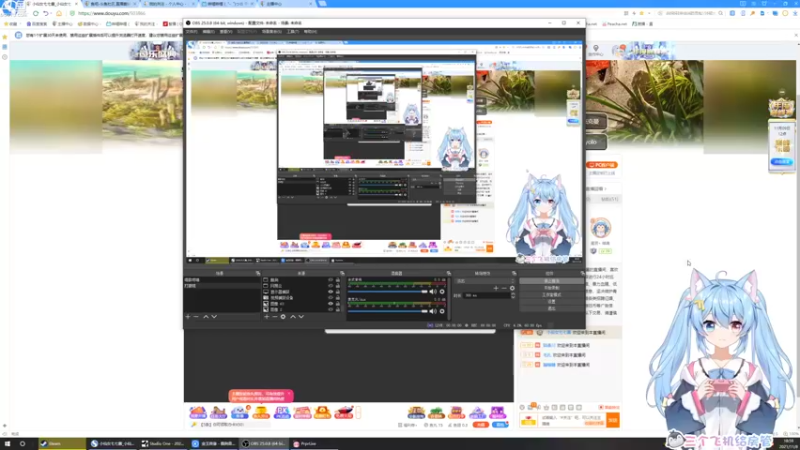The height and width of the screenshot is (450, 800).
Task: Open the Windows Start menu
Action: click(8, 444)
